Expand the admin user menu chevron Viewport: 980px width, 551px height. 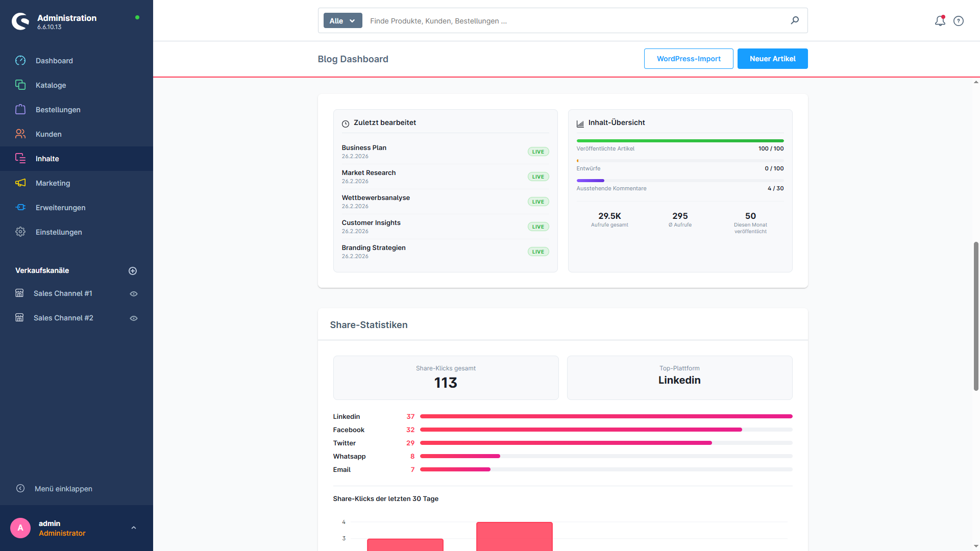134,528
